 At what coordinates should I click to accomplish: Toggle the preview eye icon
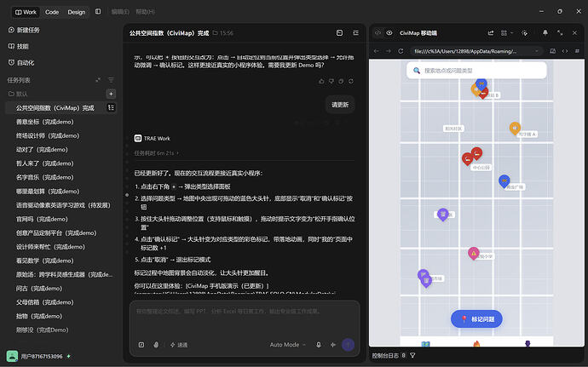(x=389, y=33)
